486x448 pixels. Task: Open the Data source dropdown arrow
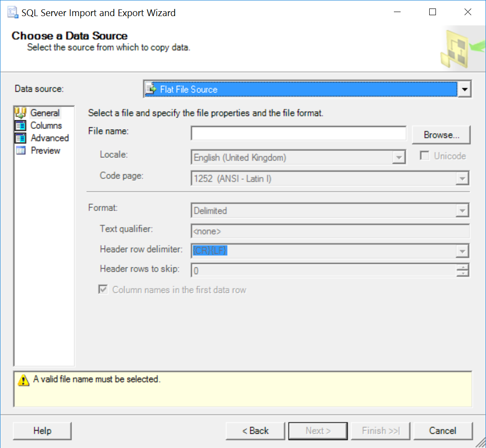pos(465,89)
